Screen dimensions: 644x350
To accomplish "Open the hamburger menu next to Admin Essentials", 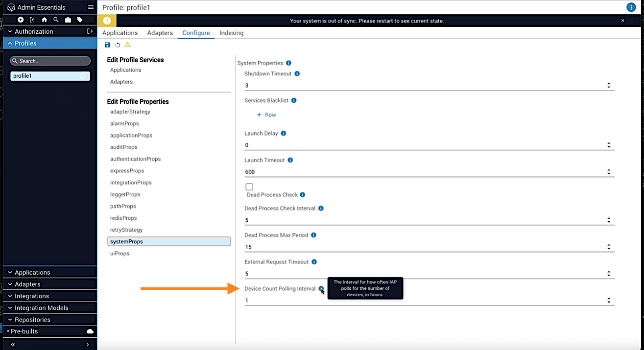I will tap(91, 7).
